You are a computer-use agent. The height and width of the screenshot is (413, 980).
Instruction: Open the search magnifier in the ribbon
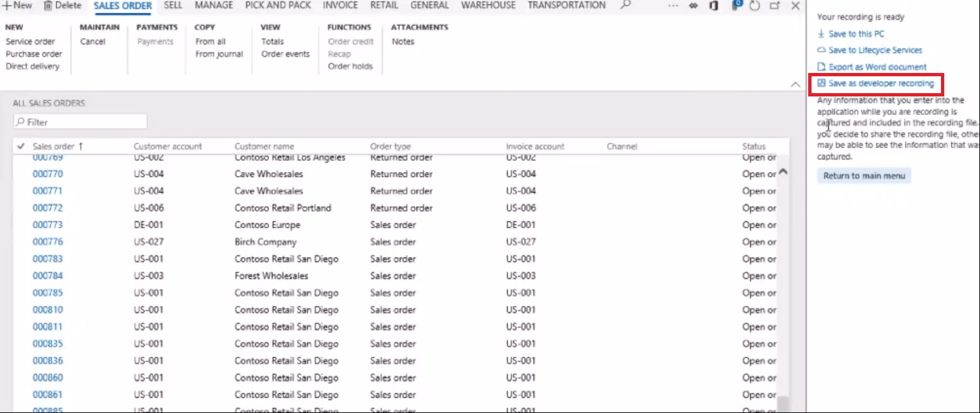(625, 6)
